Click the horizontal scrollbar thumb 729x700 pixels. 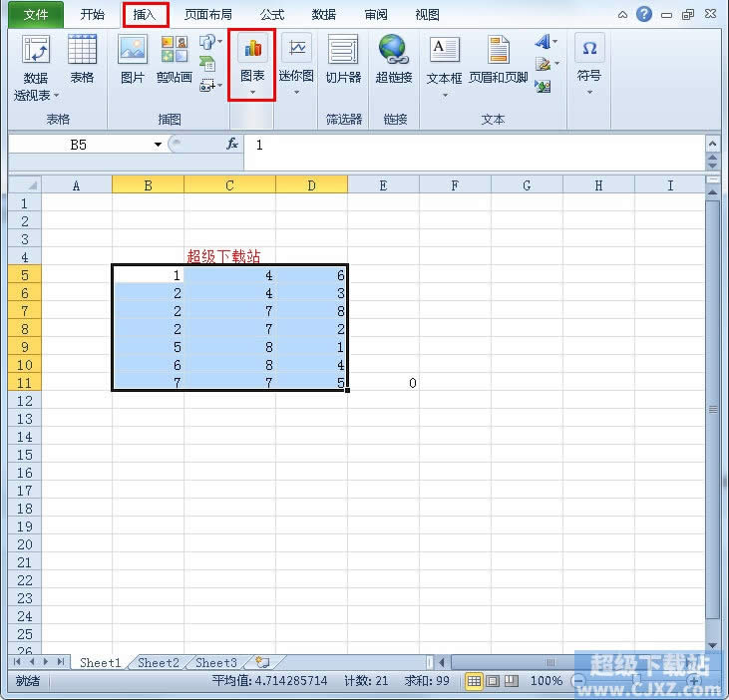tap(550, 662)
